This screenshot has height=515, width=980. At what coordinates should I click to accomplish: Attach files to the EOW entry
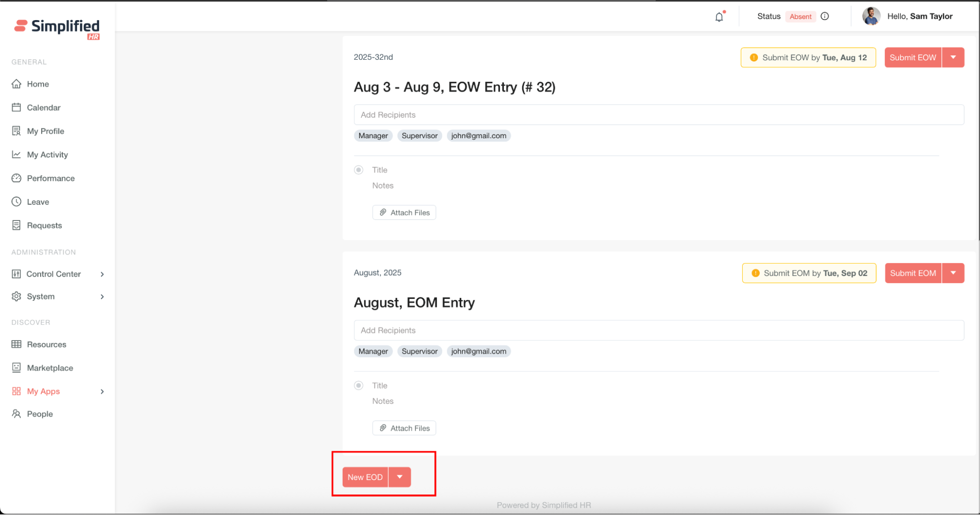(404, 213)
